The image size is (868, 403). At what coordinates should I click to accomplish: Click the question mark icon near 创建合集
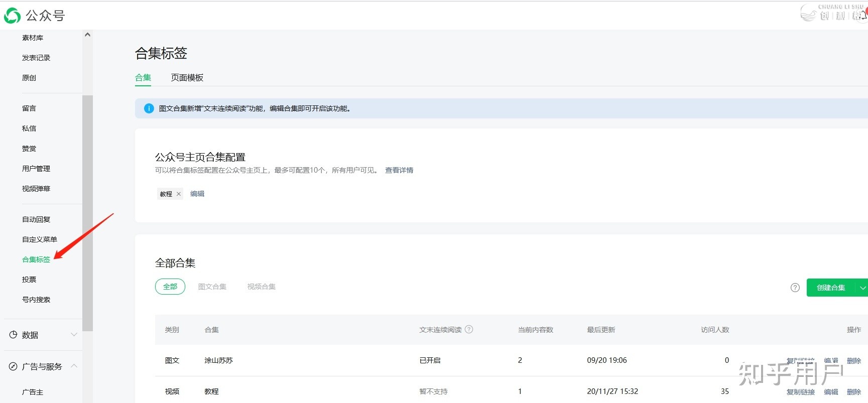[x=795, y=288]
